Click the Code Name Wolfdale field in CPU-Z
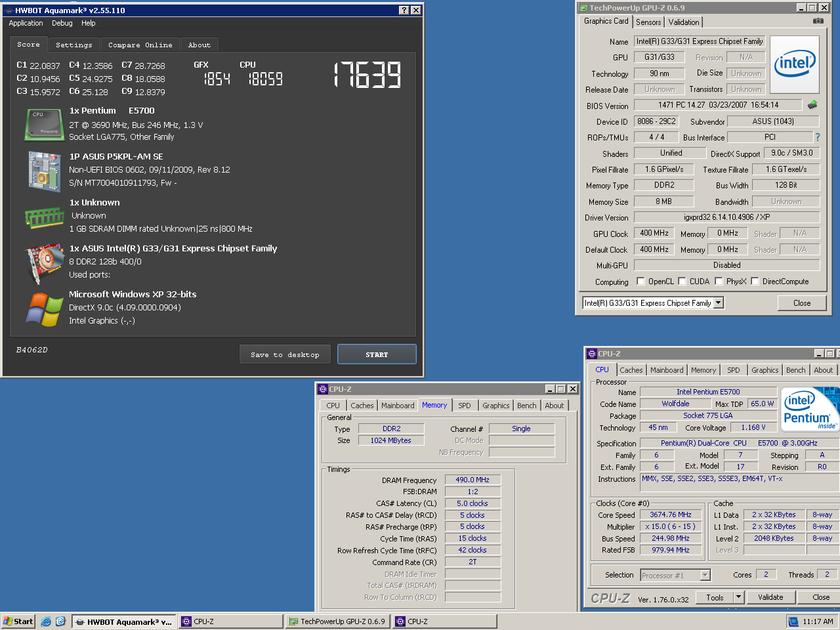This screenshot has width=840, height=630. pos(675,404)
